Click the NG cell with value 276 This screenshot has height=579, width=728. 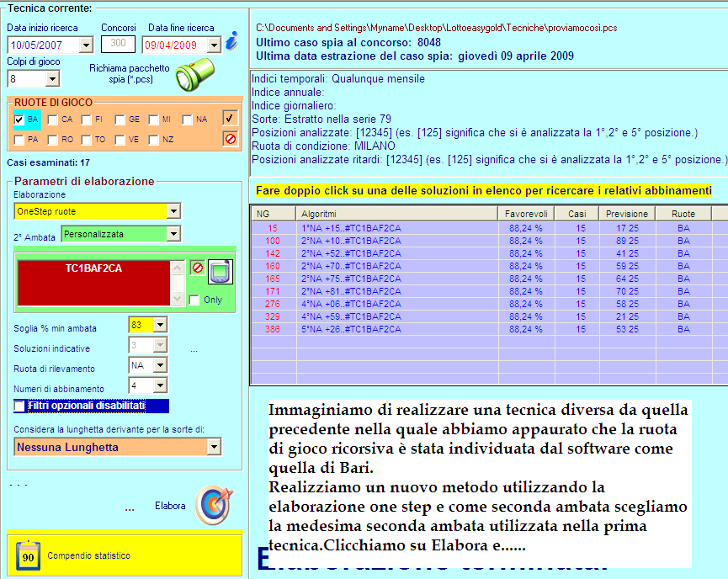pyautogui.click(x=273, y=304)
